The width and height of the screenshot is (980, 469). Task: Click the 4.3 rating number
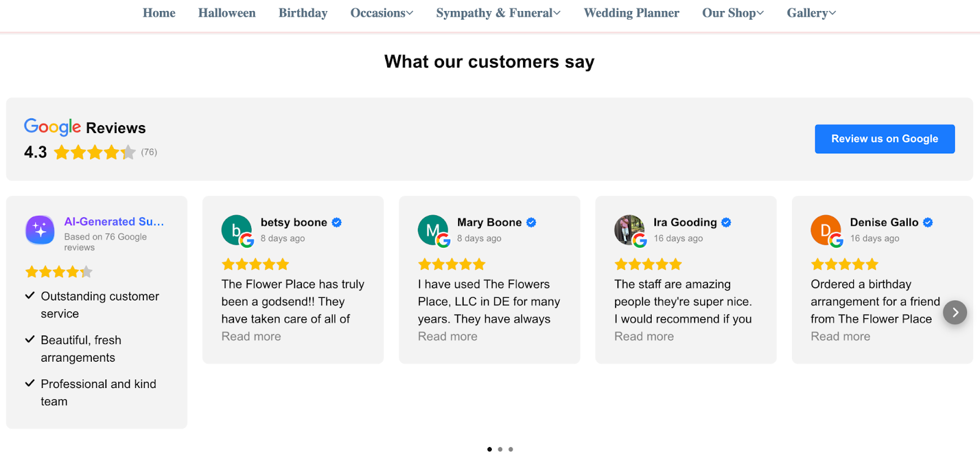click(36, 152)
